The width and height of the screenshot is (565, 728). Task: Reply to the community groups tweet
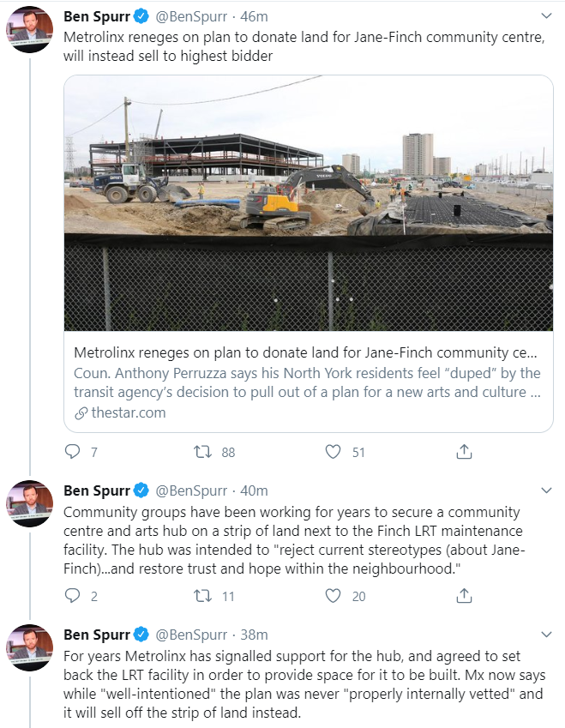point(73,596)
